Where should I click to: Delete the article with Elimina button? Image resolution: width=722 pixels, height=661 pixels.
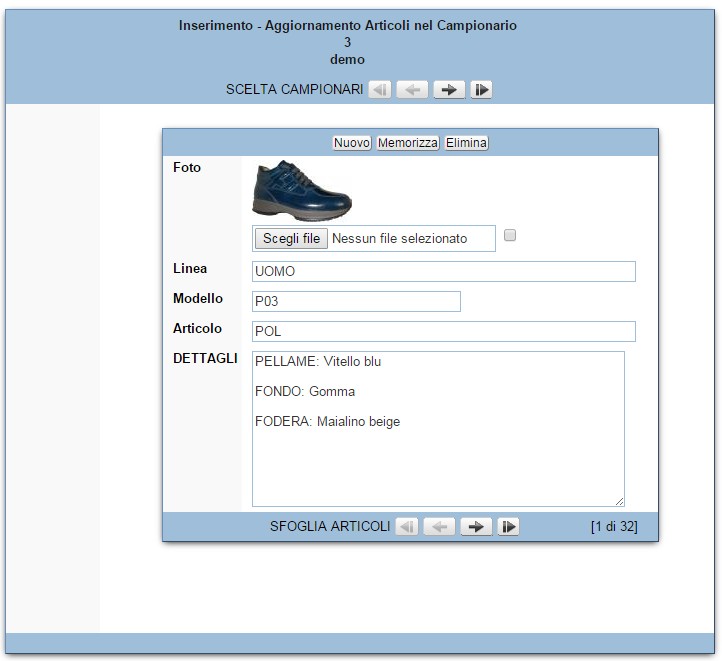(466, 143)
